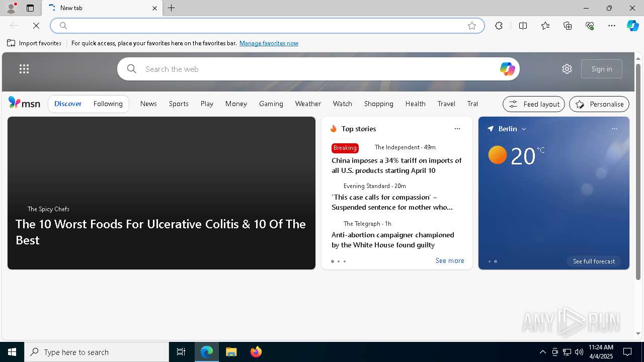Open the Sports section
The height and width of the screenshot is (362, 644).
(x=179, y=104)
